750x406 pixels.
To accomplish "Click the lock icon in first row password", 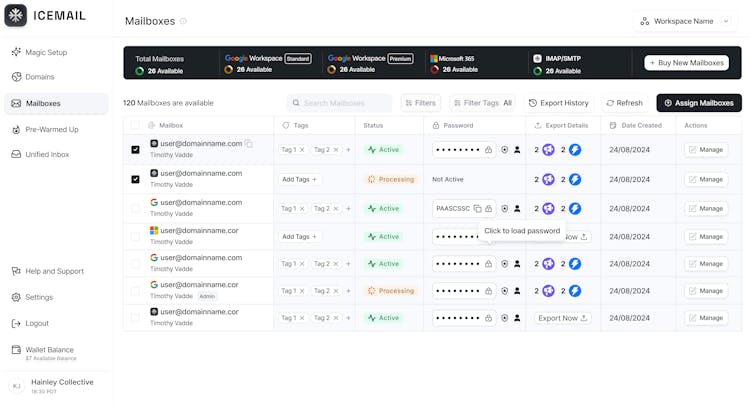I will pyautogui.click(x=488, y=150).
